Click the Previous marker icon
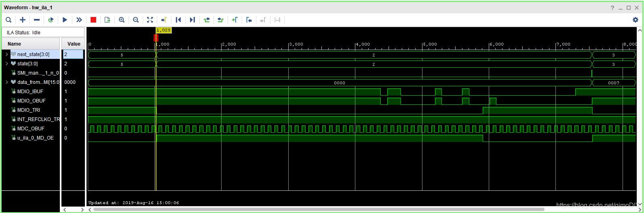The height and width of the screenshot is (213, 644). point(249,20)
